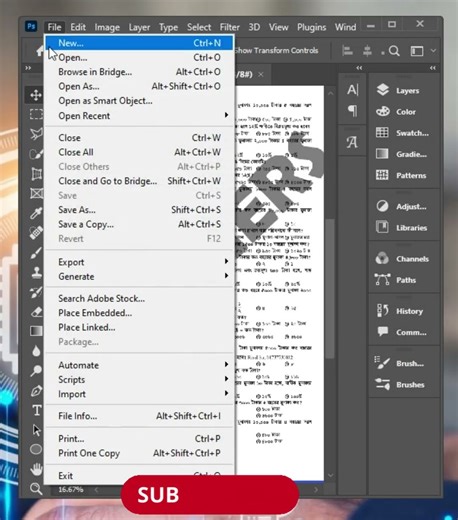Expand the Automate submenu
This screenshot has height=520, width=458.
tap(139, 365)
